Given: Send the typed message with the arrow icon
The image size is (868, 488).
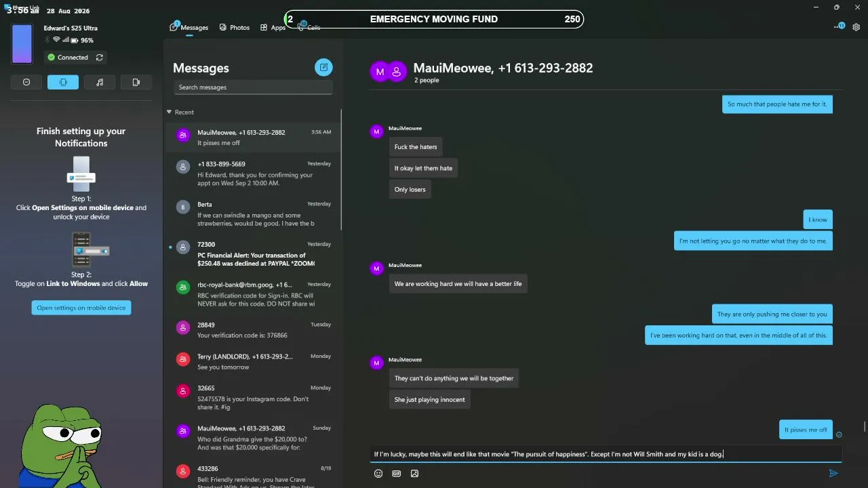Looking at the screenshot, I should 833,473.
